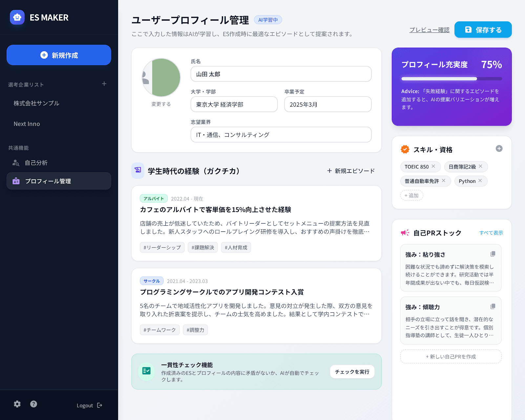This screenshot has height=420, width=525.
Task: Remove the Python skill tag
Action: tap(480, 181)
